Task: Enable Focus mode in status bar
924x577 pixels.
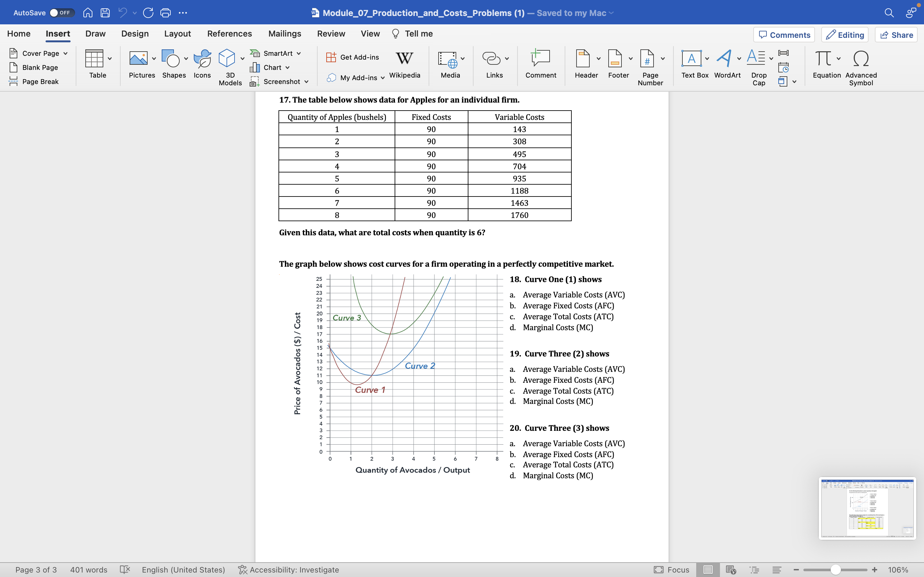Action: pos(672,569)
